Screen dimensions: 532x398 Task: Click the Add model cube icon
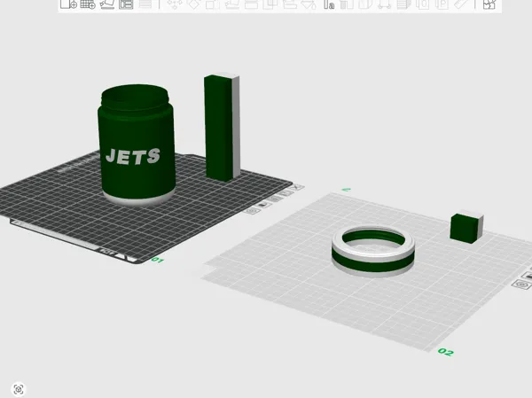tap(68, 4)
